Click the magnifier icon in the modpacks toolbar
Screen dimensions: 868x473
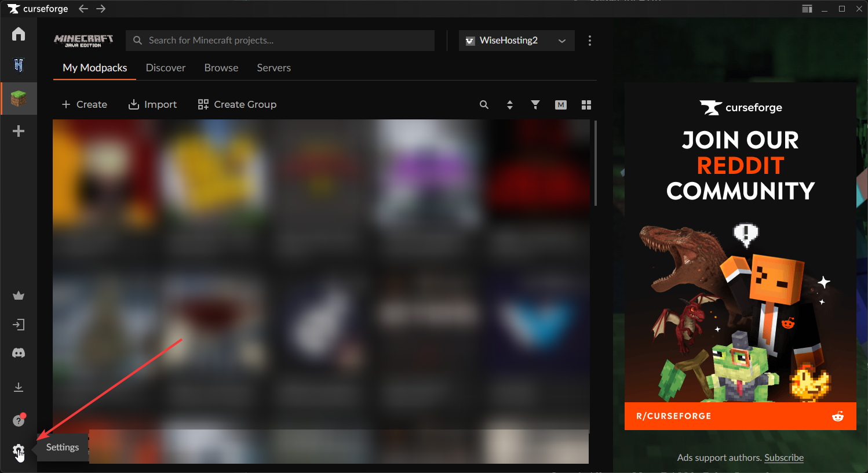[x=484, y=105]
